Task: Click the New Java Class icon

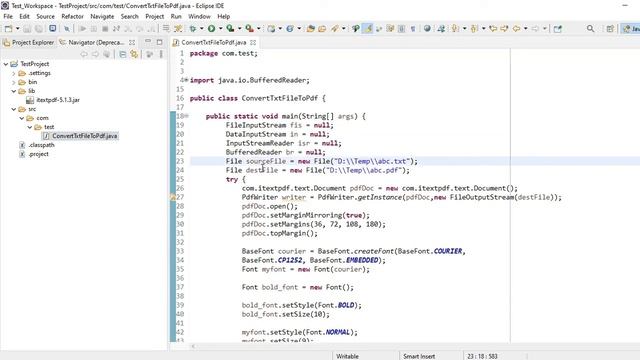Action: click(290, 29)
